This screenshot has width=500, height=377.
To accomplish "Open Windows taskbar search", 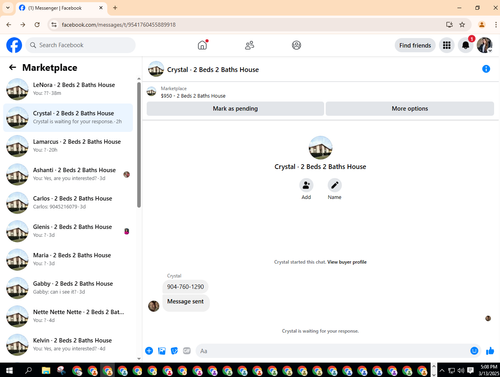I will 28,370.
